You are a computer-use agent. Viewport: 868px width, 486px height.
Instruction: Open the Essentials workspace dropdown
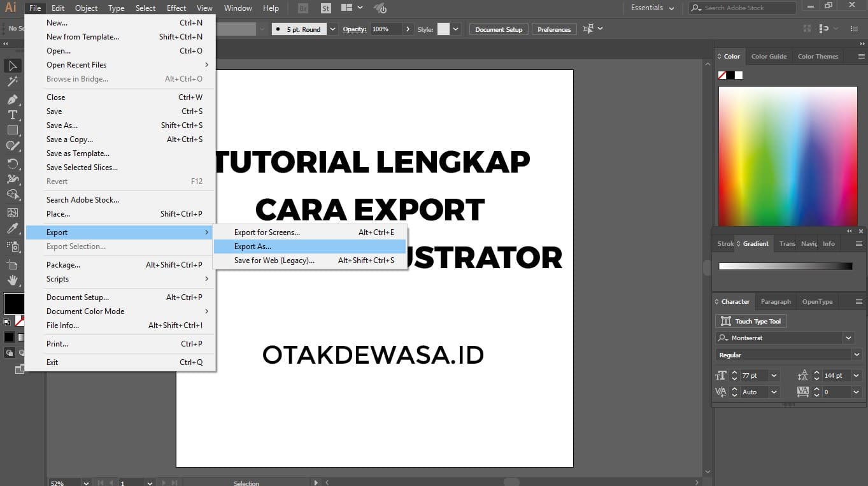tap(652, 8)
